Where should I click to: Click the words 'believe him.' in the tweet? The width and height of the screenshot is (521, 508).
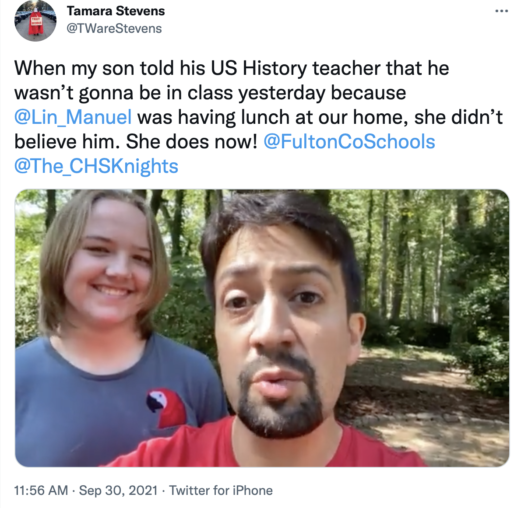coord(67,142)
